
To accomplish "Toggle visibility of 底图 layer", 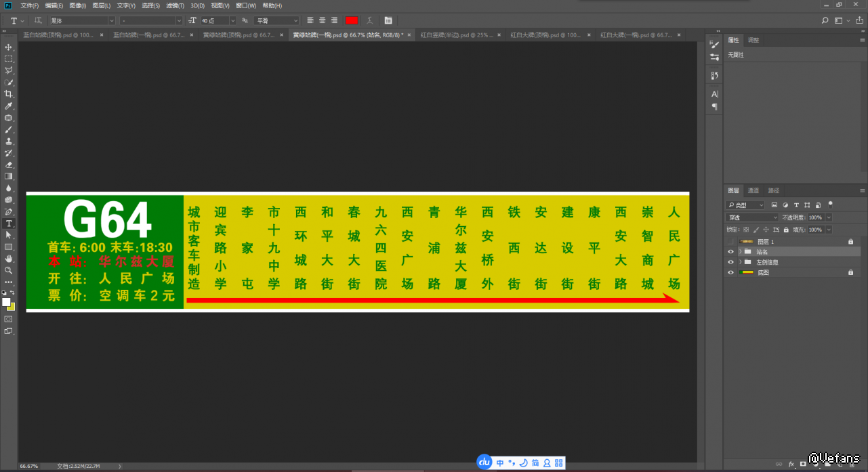I will pyautogui.click(x=730, y=272).
